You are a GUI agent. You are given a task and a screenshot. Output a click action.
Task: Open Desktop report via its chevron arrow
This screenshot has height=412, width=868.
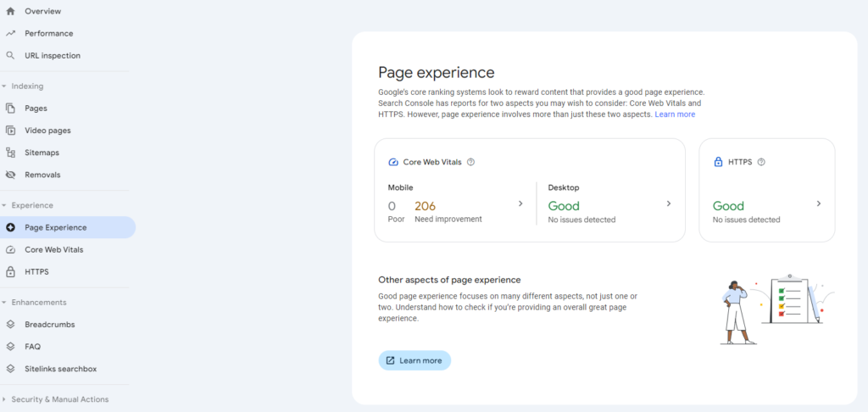(669, 203)
